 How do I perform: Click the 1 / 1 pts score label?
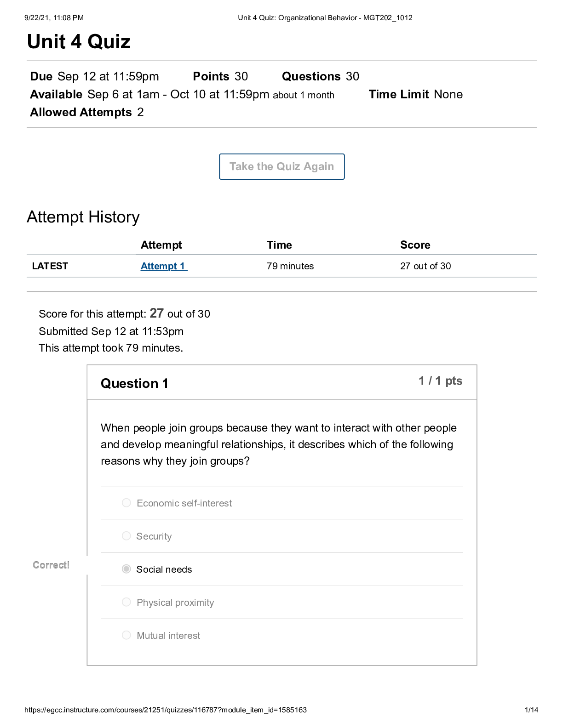pos(440,381)
